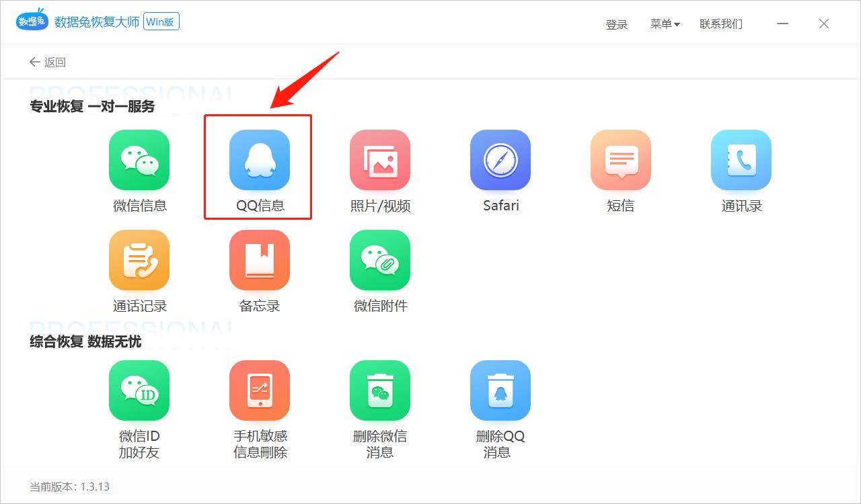Screen dimensions: 861x504
Task: Click the 微信信息 text label
Action: [x=140, y=206]
